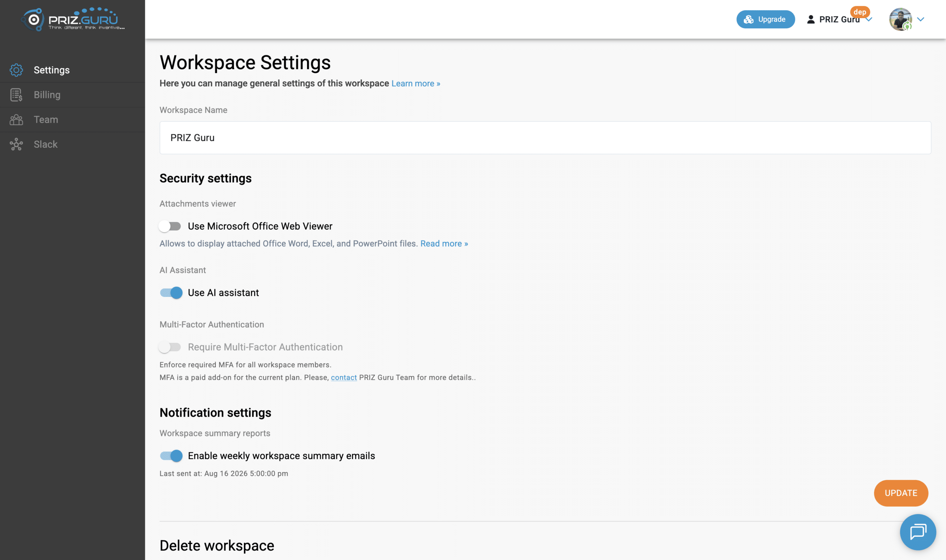The image size is (946, 560).
Task: Turn off weekly workspace summary emails
Action: [x=171, y=455]
